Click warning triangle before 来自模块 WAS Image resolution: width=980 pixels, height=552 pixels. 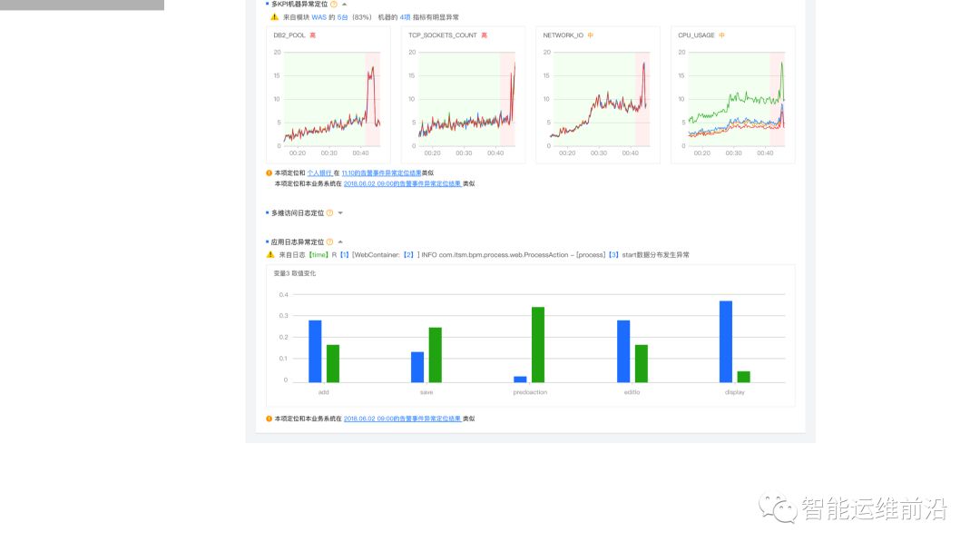pos(274,17)
